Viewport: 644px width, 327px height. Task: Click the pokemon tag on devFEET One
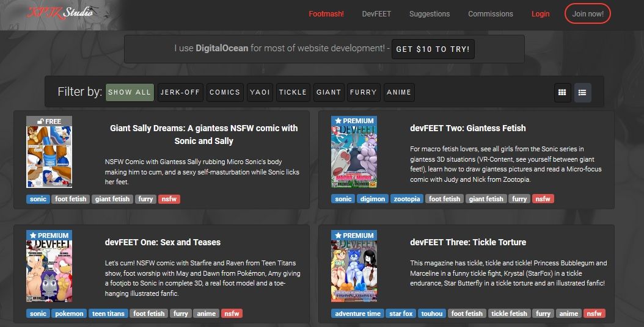(x=69, y=314)
